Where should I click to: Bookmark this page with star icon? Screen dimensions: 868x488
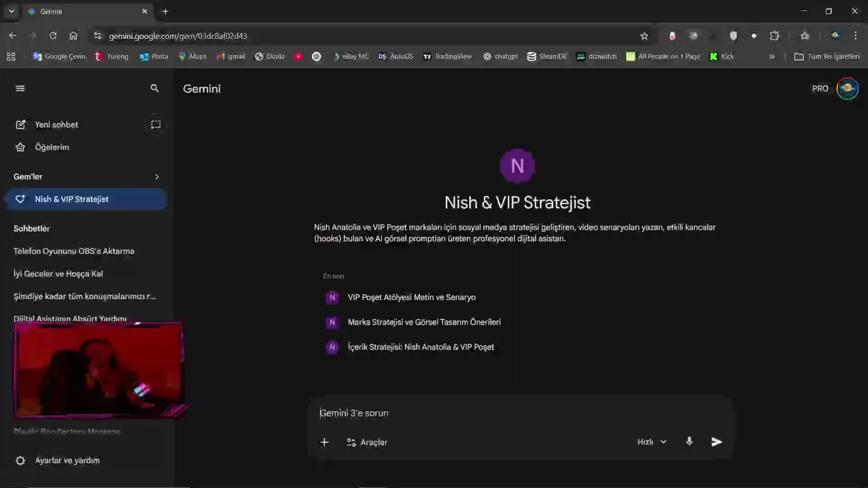[x=644, y=36]
